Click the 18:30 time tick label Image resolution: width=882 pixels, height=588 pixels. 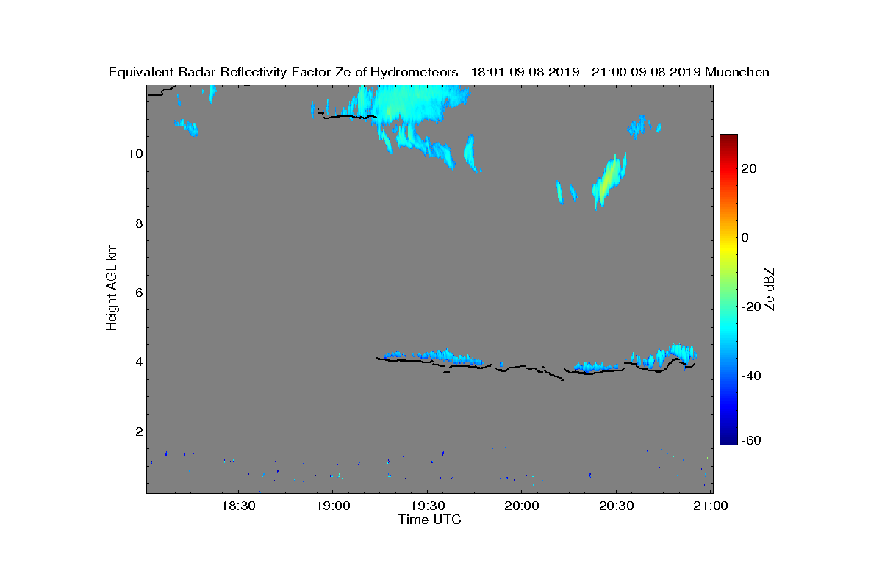pos(237,506)
